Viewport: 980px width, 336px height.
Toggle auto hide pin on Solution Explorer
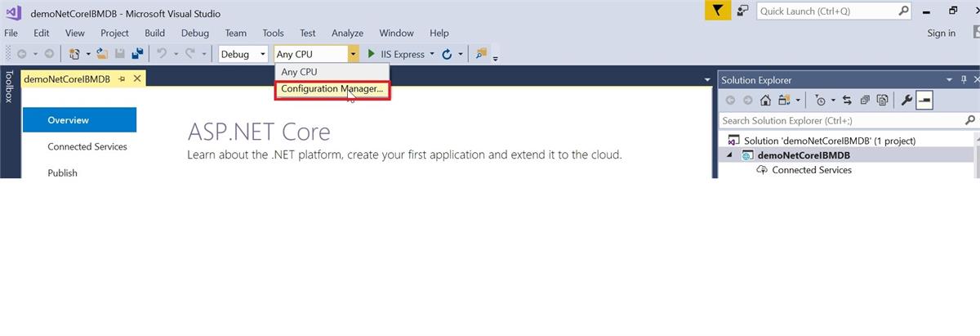pos(964,79)
